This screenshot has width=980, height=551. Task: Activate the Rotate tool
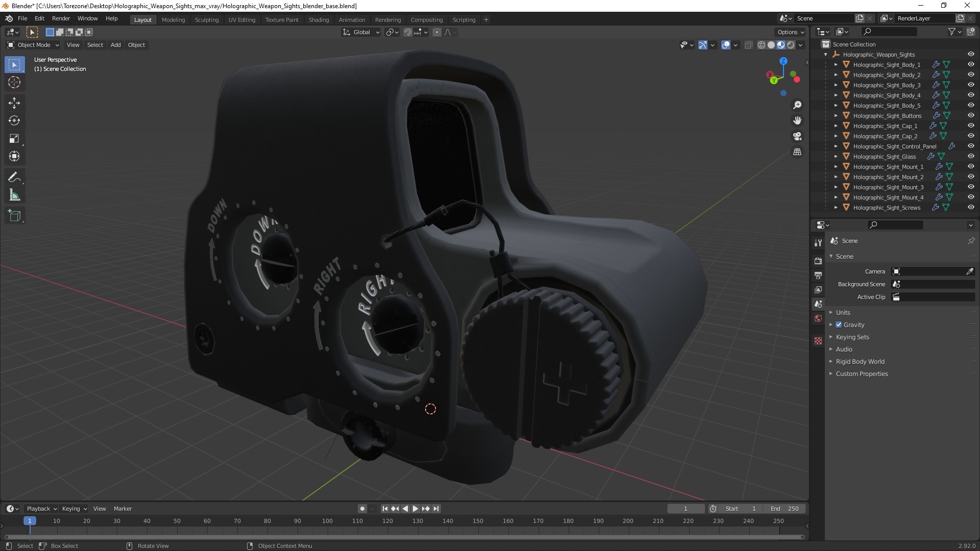[14, 121]
